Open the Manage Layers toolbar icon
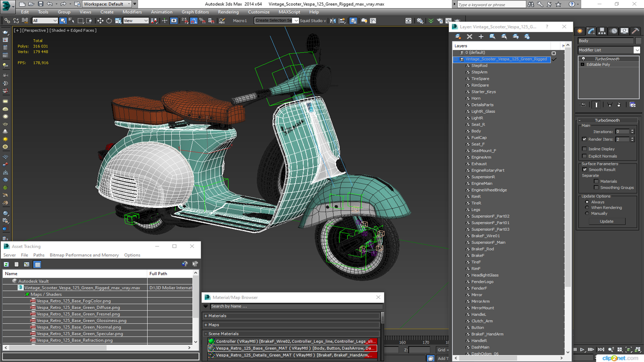This screenshot has width=644, height=362. (353, 21)
